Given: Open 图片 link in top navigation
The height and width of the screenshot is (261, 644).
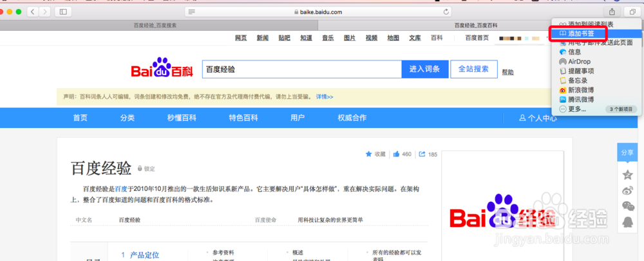Looking at the screenshot, I should (350, 38).
